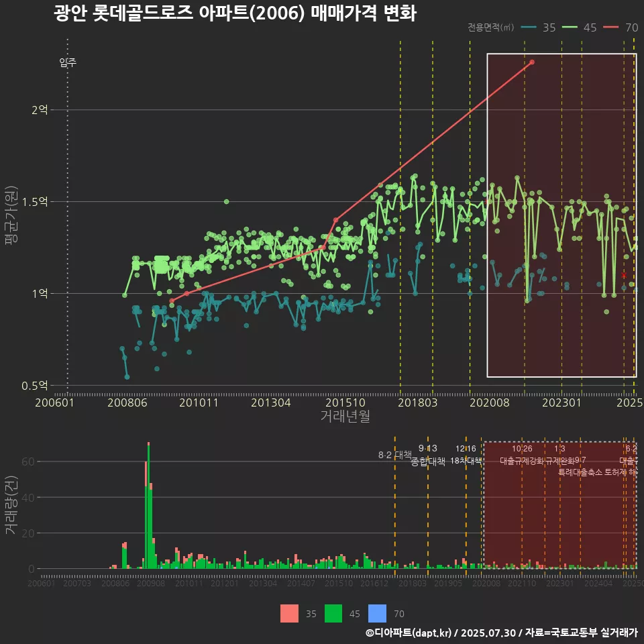Click price chart's 201803 date tick label

pos(417,402)
